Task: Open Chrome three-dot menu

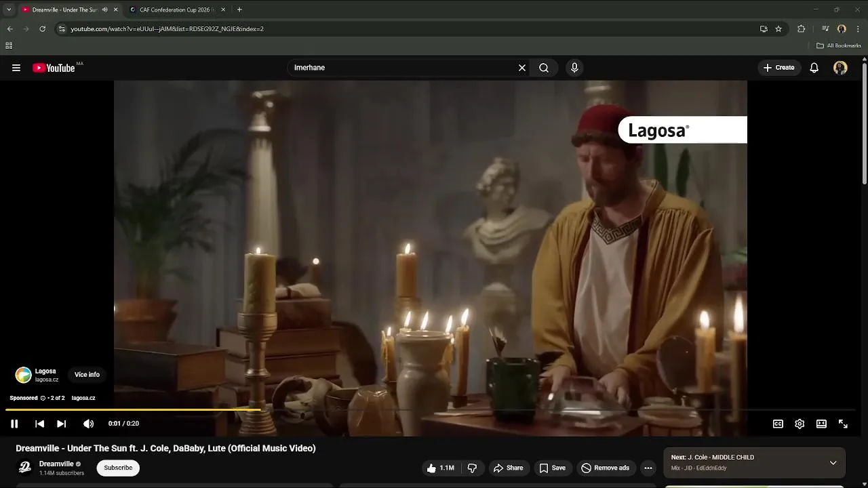Action: pyautogui.click(x=859, y=28)
